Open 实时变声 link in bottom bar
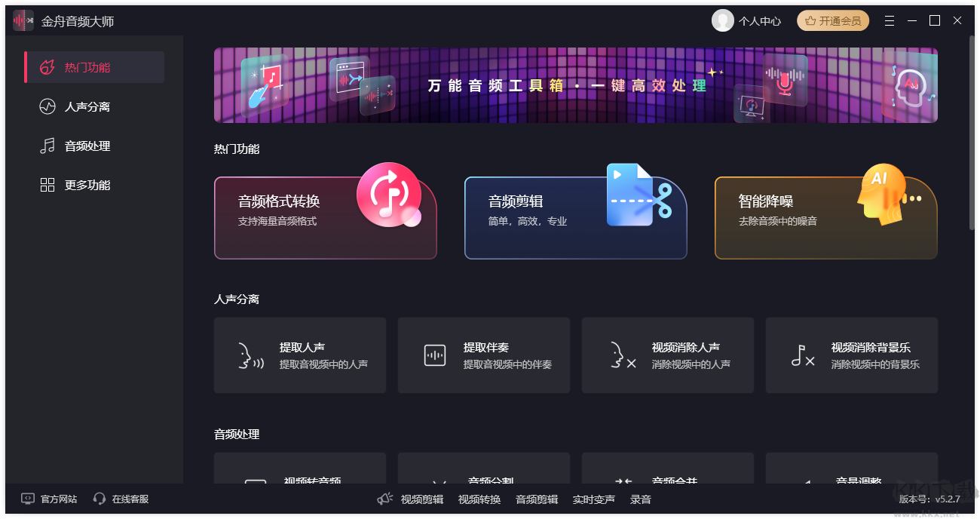This screenshot has width=980, height=519. [x=593, y=499]
